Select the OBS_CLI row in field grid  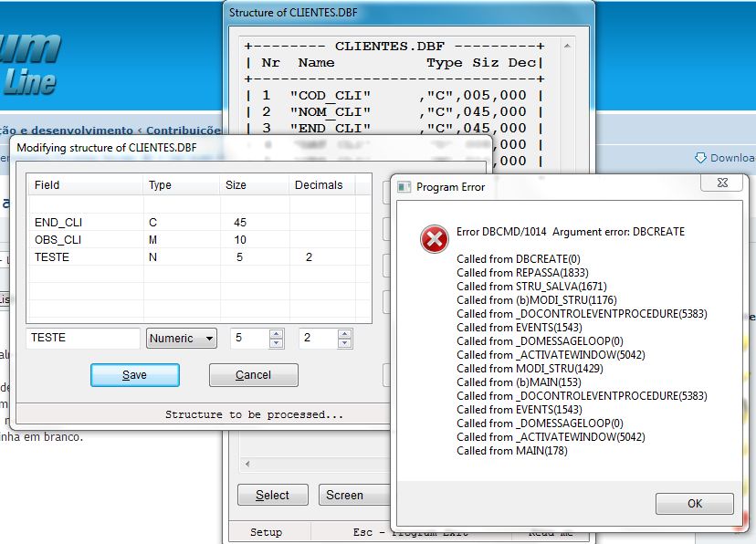58,240
